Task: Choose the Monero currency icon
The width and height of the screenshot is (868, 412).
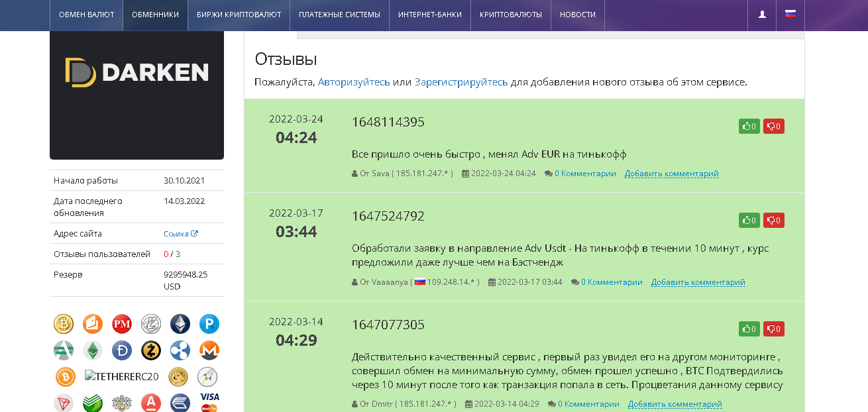Action: point(209,350)
